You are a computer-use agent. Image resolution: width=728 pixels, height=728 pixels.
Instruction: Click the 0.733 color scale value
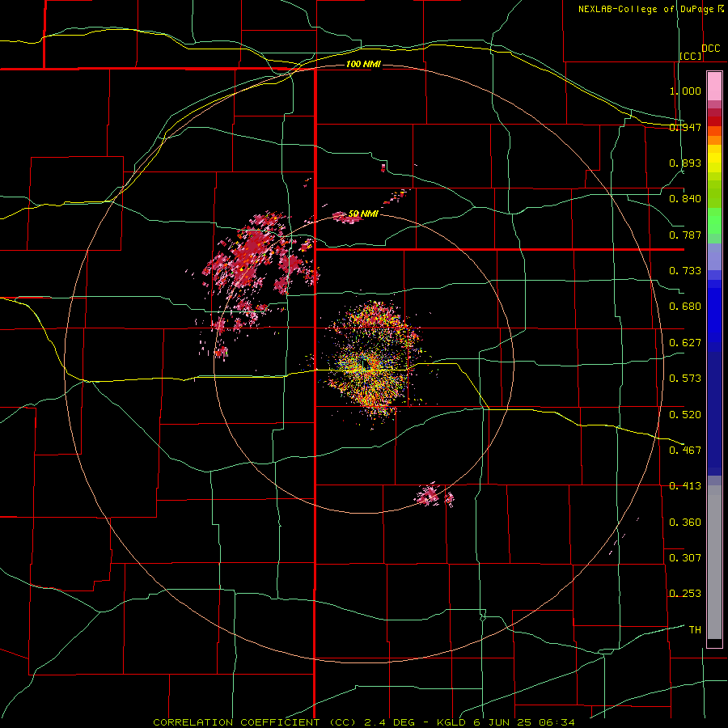[685, 271]
